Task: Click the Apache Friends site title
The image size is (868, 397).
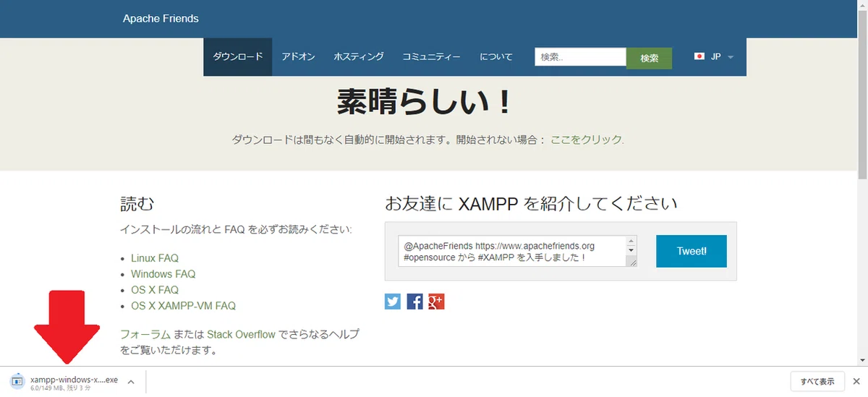Action: 161,18
